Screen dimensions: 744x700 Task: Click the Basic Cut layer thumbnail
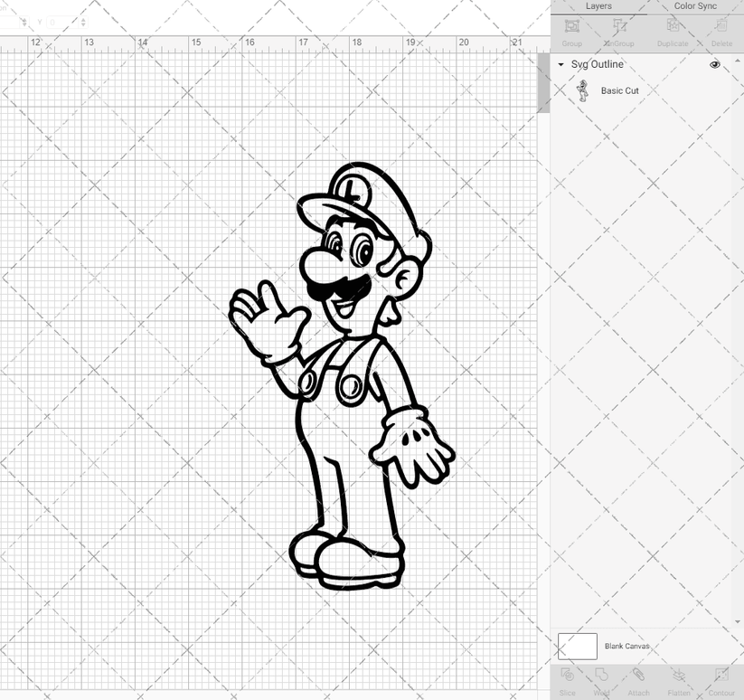583,90
